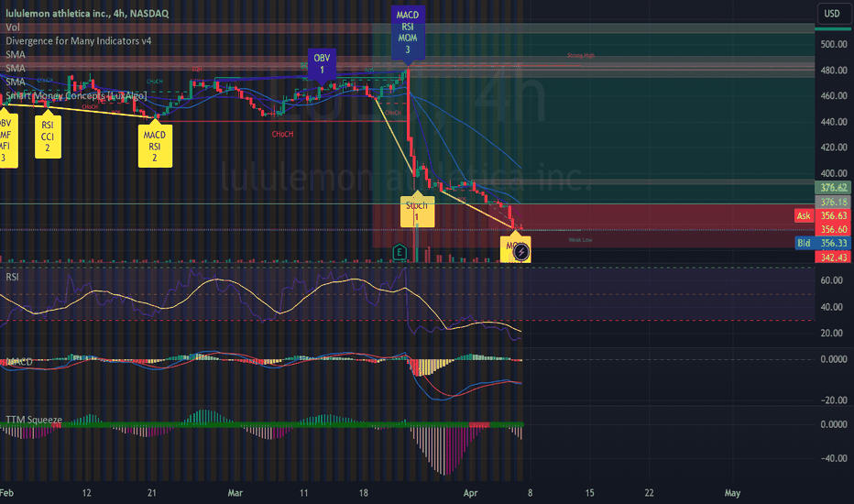Viewport: 854px width, 504px height.
Task: Click the 460.00 price axis value
Action: (x=834, y=96)
